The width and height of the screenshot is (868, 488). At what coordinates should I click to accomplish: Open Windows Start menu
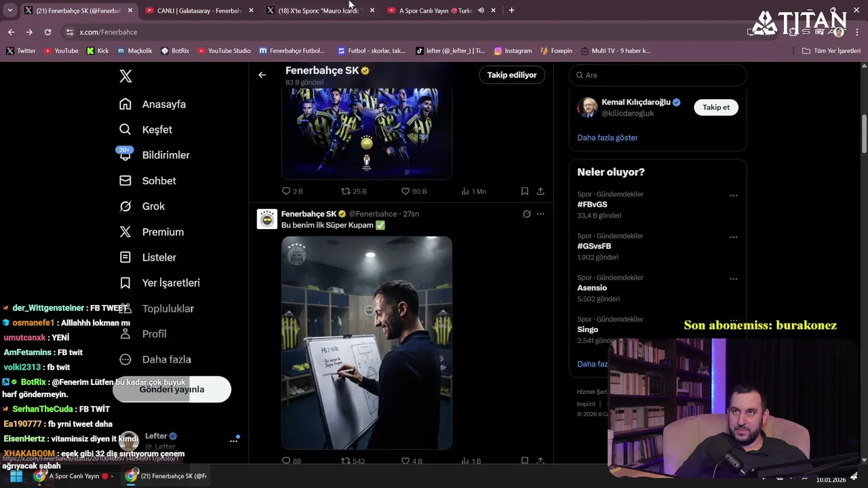(16, 476)
